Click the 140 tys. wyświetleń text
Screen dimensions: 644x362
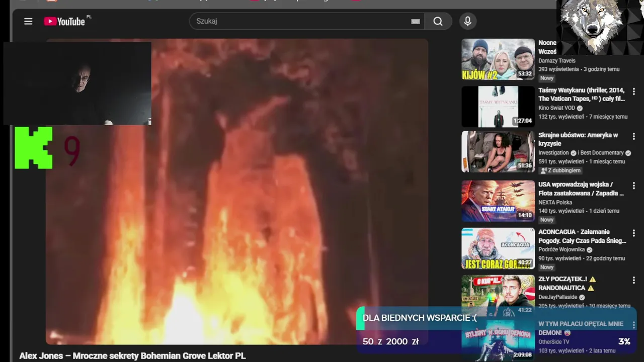561,211
